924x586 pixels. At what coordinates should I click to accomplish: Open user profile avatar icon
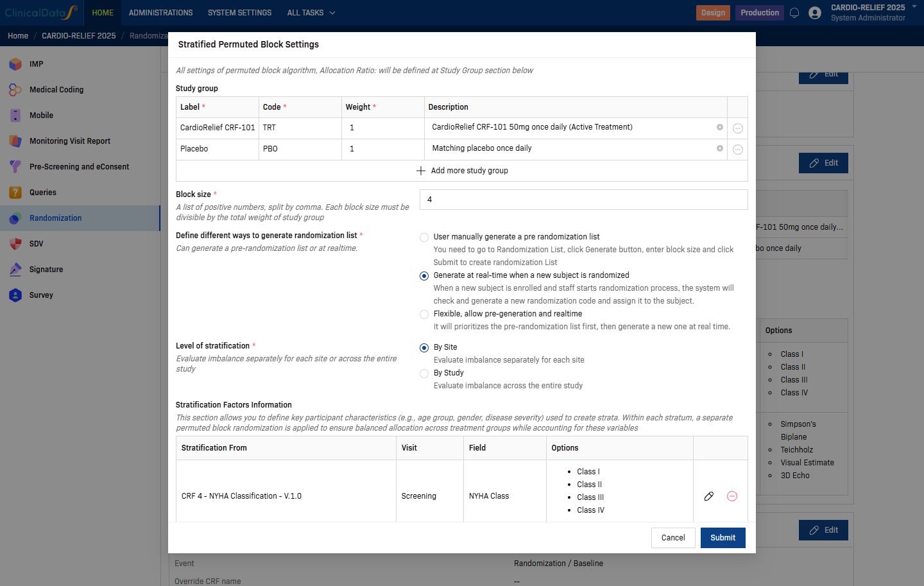coord(815,13)
